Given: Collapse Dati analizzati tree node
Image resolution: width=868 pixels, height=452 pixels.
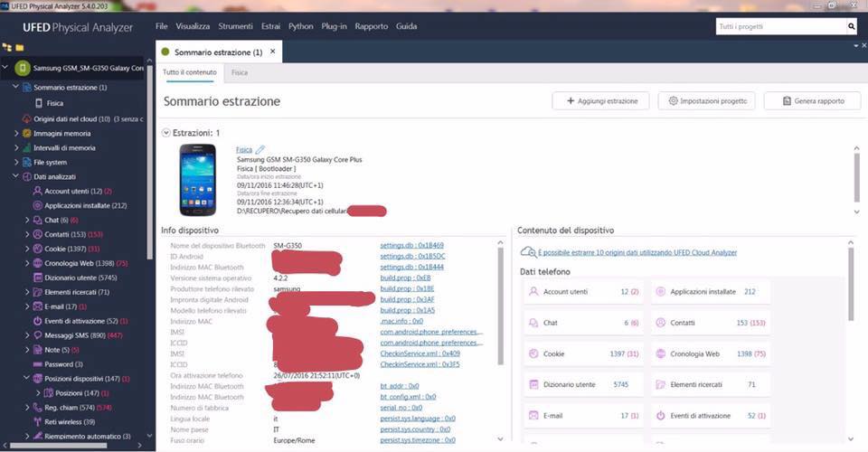Looking at the screenshot, I should click(16, 176).
